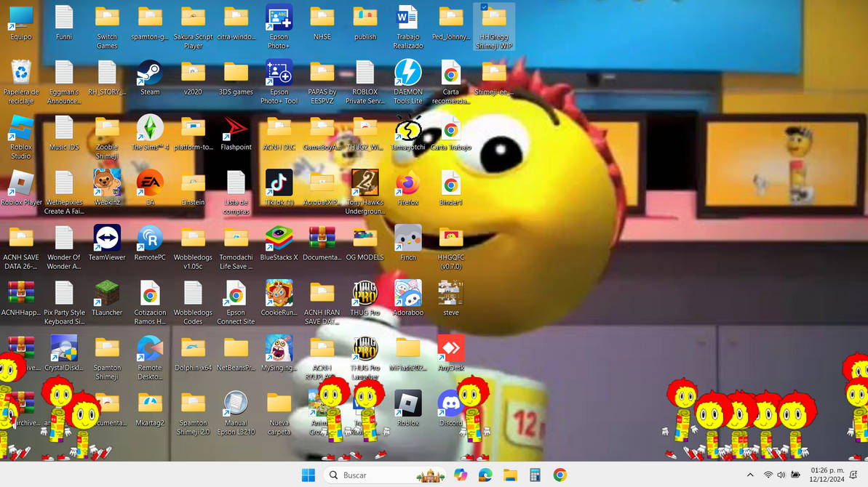Open the TLauncher Minecraft icon

107,298
